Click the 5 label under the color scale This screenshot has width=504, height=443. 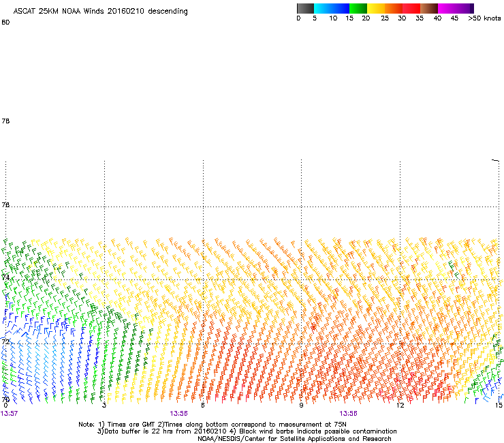(315, 18)
